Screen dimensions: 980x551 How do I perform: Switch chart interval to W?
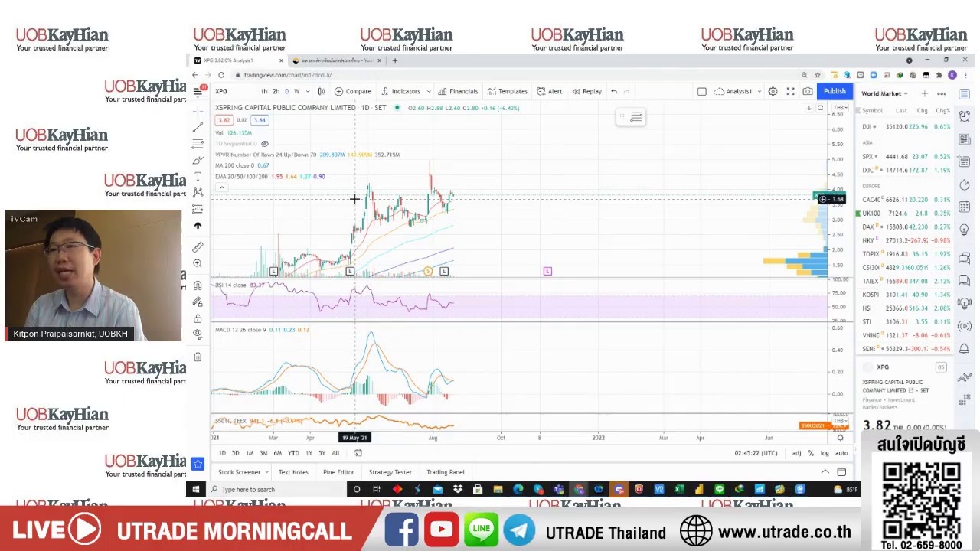click(x=297, y=91)
